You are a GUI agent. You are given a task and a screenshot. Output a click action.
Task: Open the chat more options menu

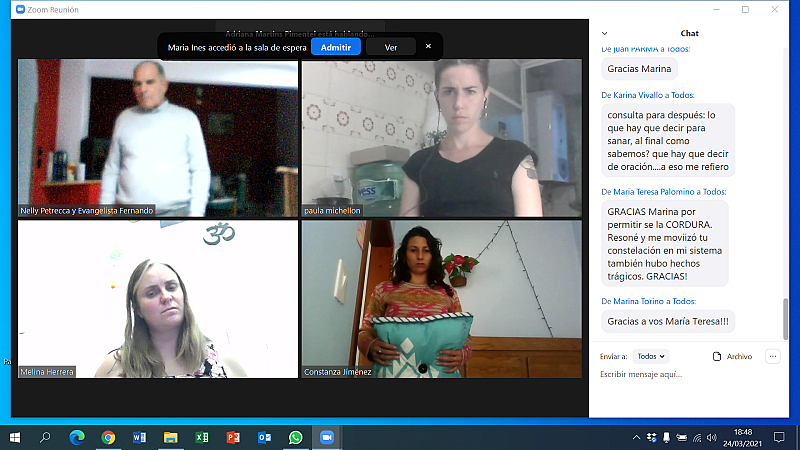click(x=772, y=356)
